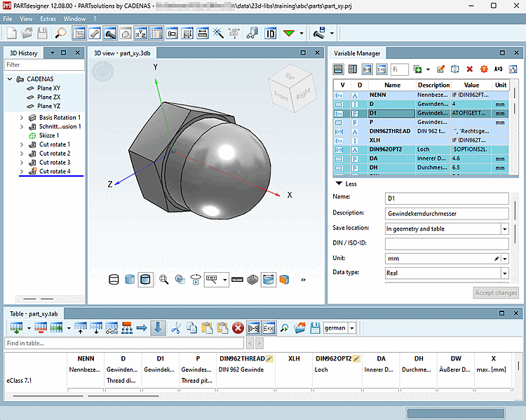The image size is (526, 420).
Task: Open the Window menu
Action: point(75,18)
